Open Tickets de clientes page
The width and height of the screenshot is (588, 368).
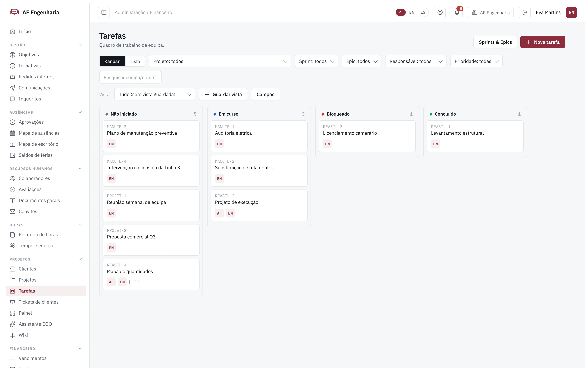[46, 302]
